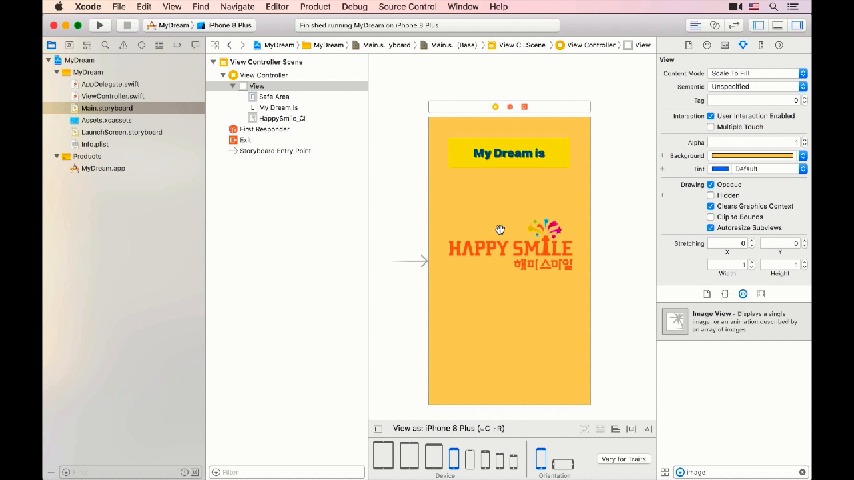Select landscape orientation icon
Image resolution: width=854 pixels, height=480 pixels.
click(x=563, y=464)
